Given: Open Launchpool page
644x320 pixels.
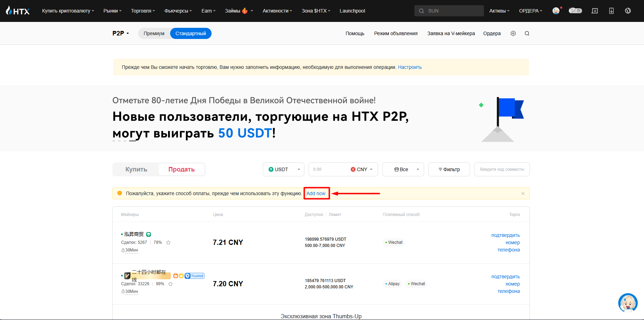Looking at the screenshot, I should pos(352,11).
